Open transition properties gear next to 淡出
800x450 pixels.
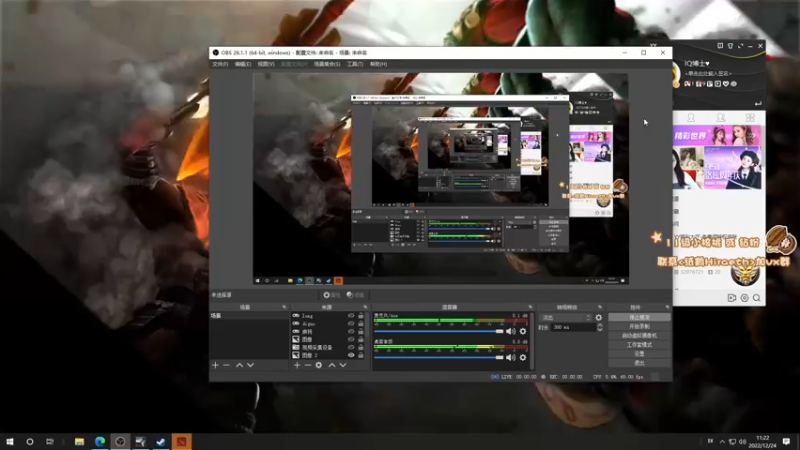[x=599, y=317]
